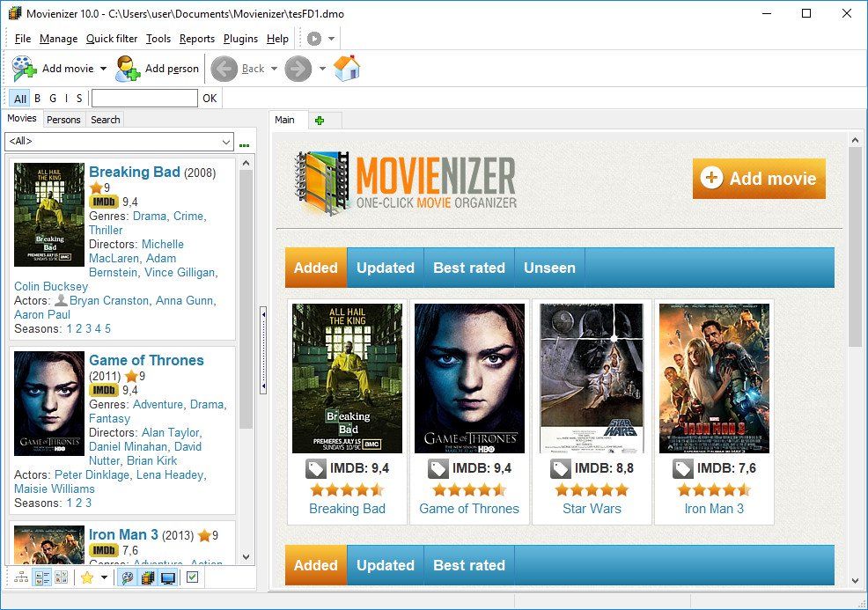Open the Add movie dropdown arrow
The width and height of the screenshot is (868, 610).
click(x=104, y=69)
